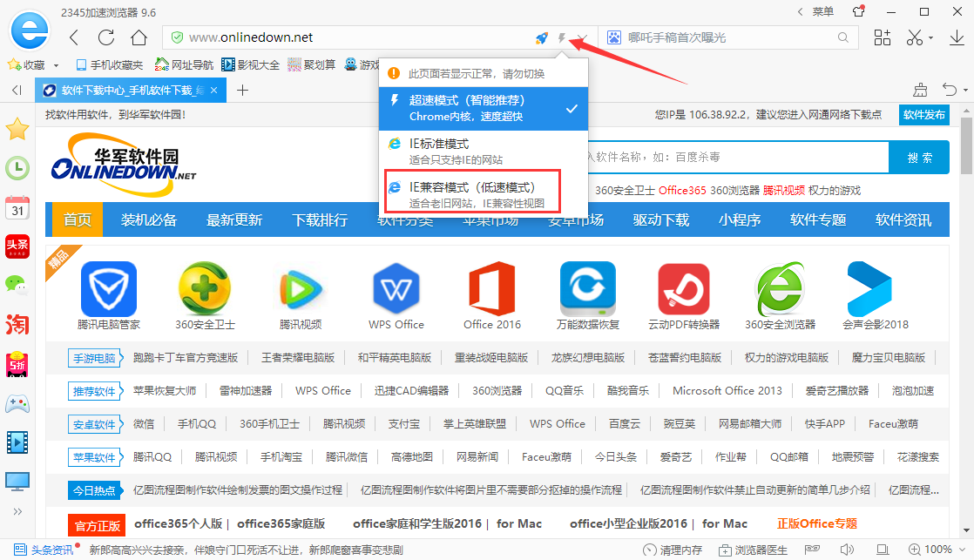Click the undo closed tab arrow icon
The height and width of the screenshot is (560, 974).
click(x=949, y=90)
